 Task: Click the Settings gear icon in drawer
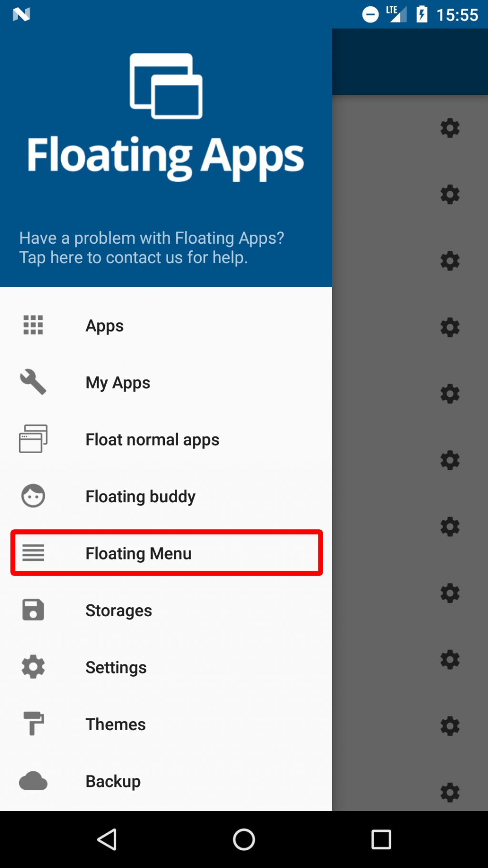point(32,667)
